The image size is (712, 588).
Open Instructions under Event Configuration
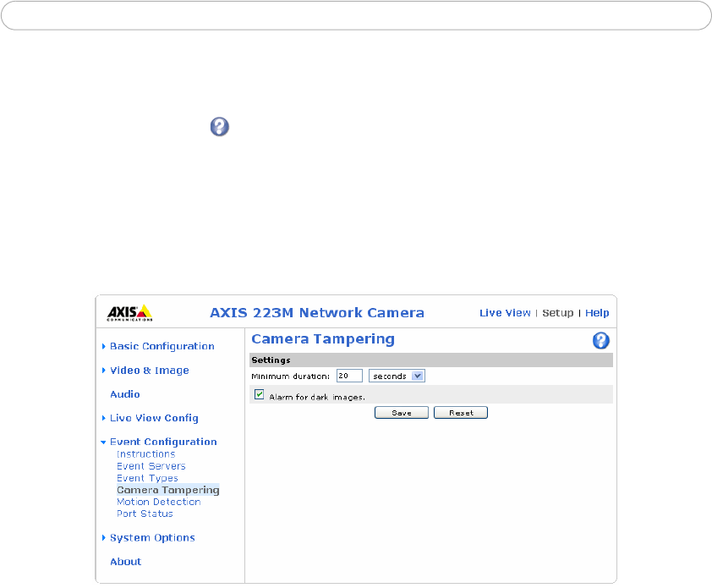coord(145,454)
